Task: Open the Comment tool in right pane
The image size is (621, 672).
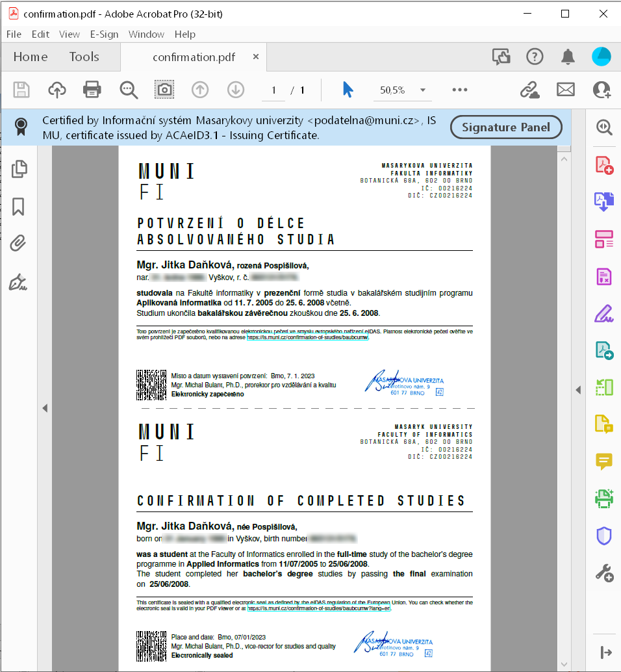Action: tap(604, 462)
